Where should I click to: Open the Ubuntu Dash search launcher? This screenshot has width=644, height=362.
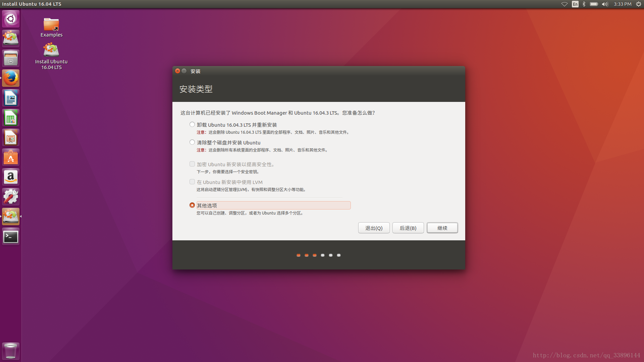(x=11, y=19)
